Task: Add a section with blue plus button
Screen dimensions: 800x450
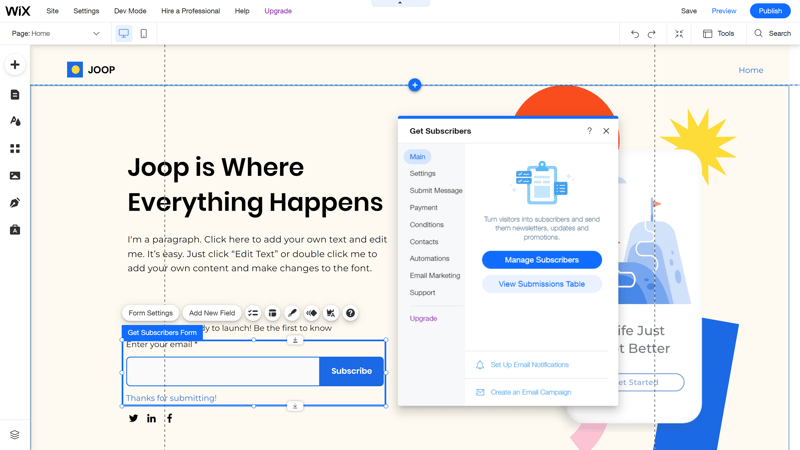Action: (x=415, y=85)
